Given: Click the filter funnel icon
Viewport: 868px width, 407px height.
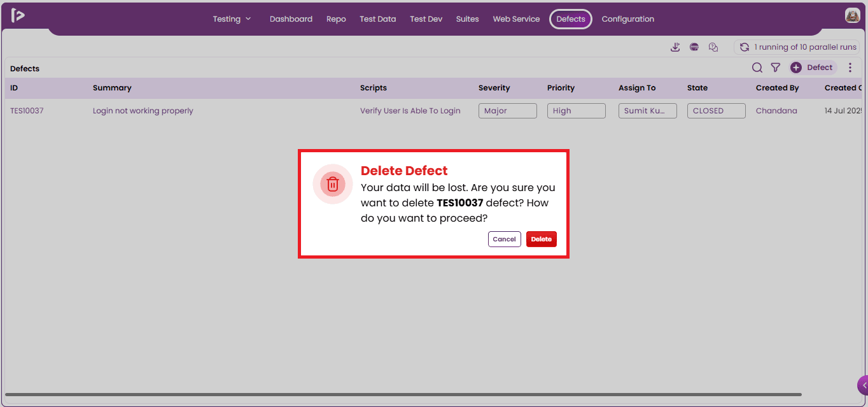Looking at the screenshot, I should (776, 68).
